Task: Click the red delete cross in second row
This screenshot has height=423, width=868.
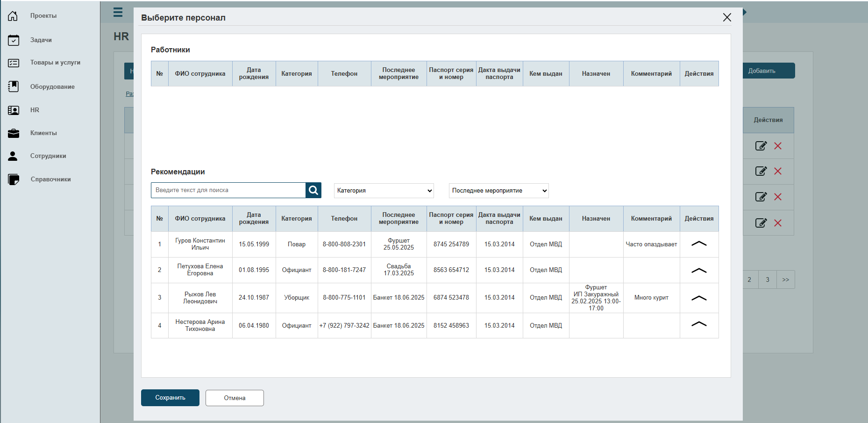Action: (778, 171)
